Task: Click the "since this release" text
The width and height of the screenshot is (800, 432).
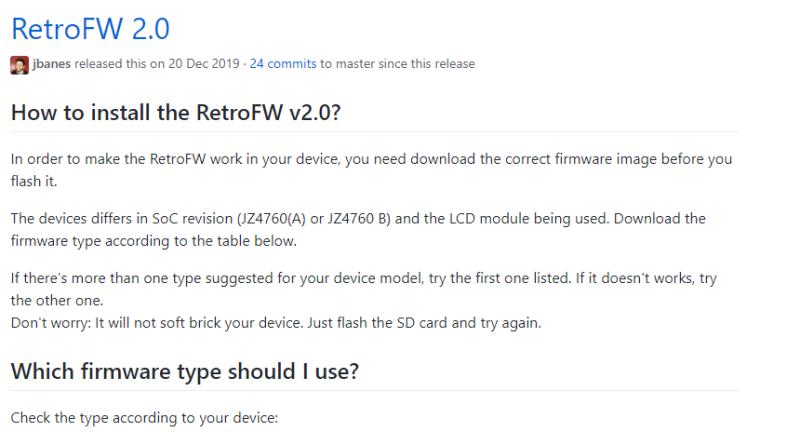Action: point(427,64)
